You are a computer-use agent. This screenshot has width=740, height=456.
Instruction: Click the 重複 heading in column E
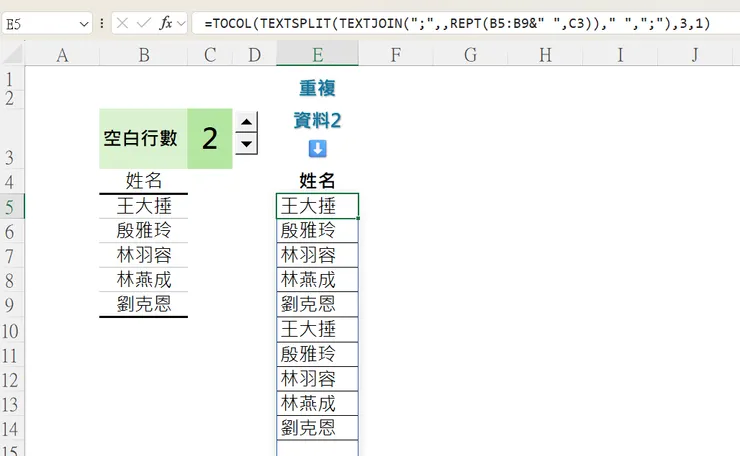pyautogui.click(x=317, y=88)
